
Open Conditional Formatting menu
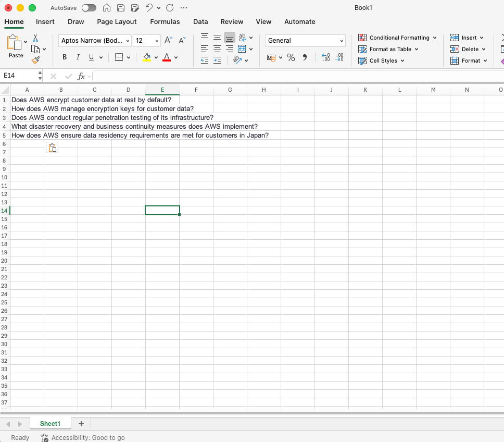pos(398,38)
